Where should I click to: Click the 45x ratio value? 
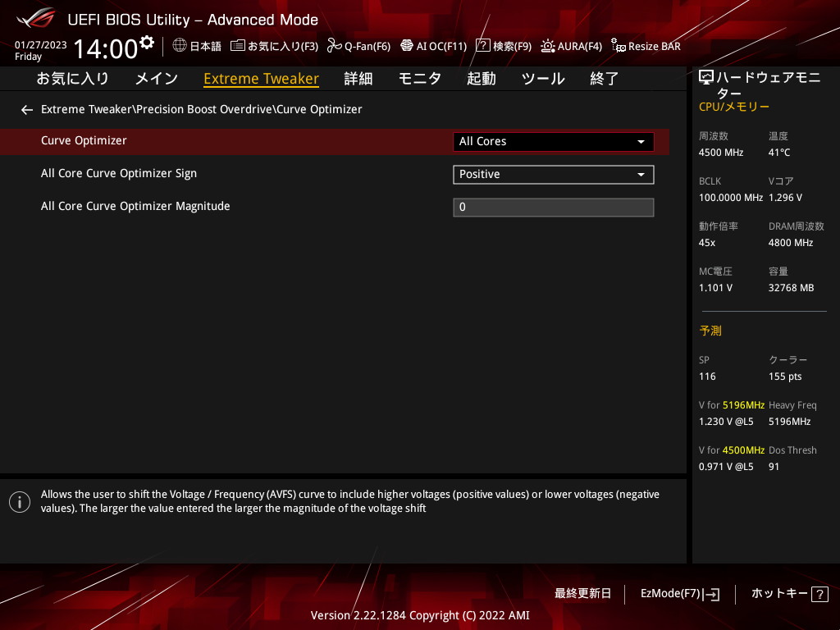point(707,243)
